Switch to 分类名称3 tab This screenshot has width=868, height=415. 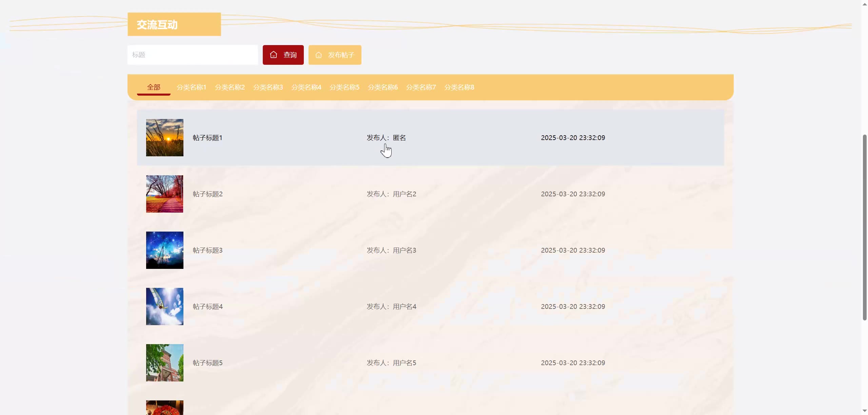click(x=268, y=87)
